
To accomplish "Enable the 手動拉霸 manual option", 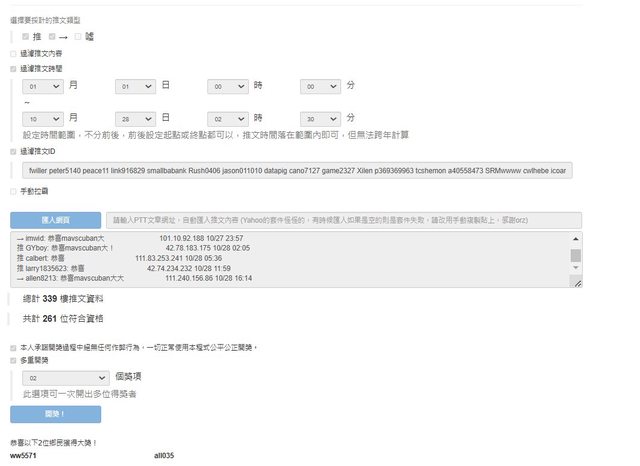I will pos(13,191).
